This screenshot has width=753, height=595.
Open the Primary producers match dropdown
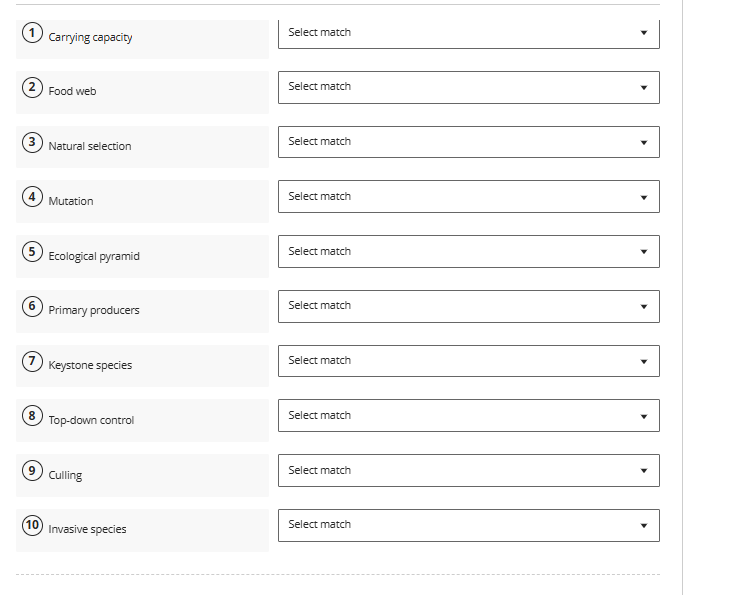coord(468,306)
